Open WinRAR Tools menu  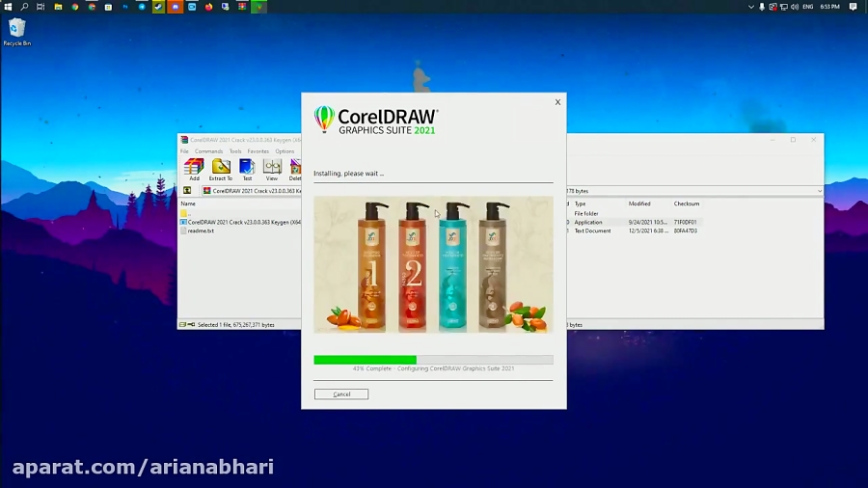coord(235,151)
